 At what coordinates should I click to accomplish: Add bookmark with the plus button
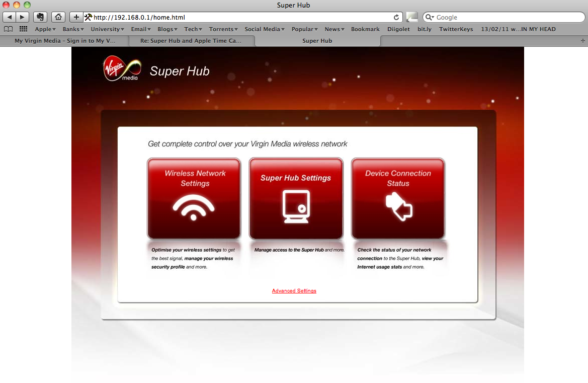pyautogui.click(x=76, y=17)
